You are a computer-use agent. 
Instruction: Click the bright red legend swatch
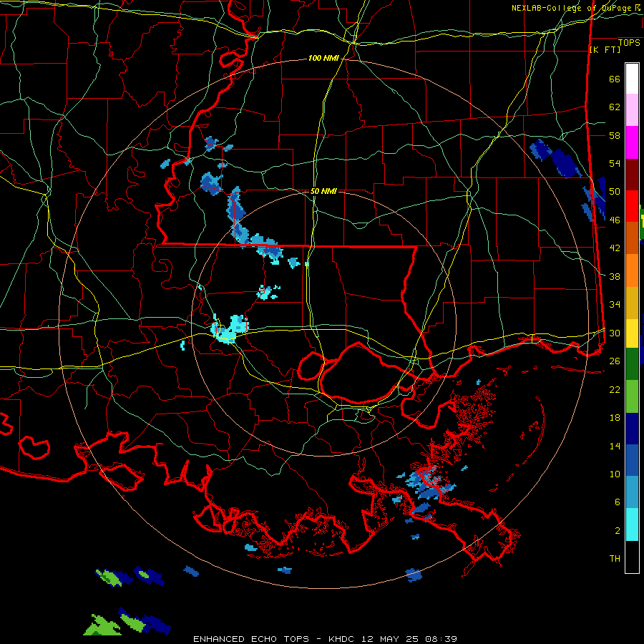632,206
